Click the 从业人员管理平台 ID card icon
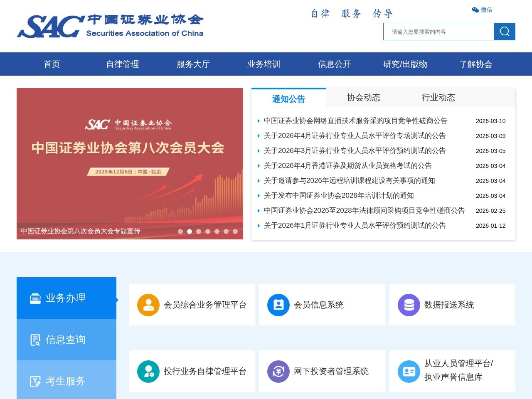The image size is (532, 399). (x=409, y=371)
